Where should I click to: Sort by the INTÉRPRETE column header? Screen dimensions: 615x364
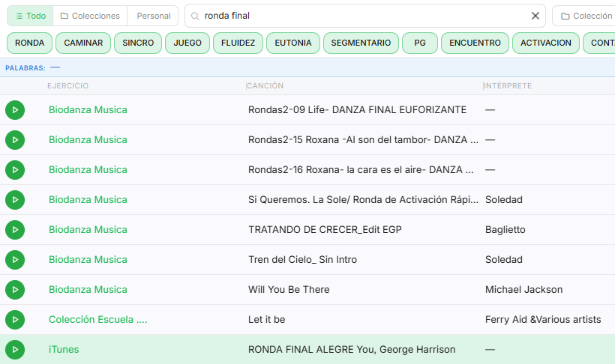click(508, 86)
